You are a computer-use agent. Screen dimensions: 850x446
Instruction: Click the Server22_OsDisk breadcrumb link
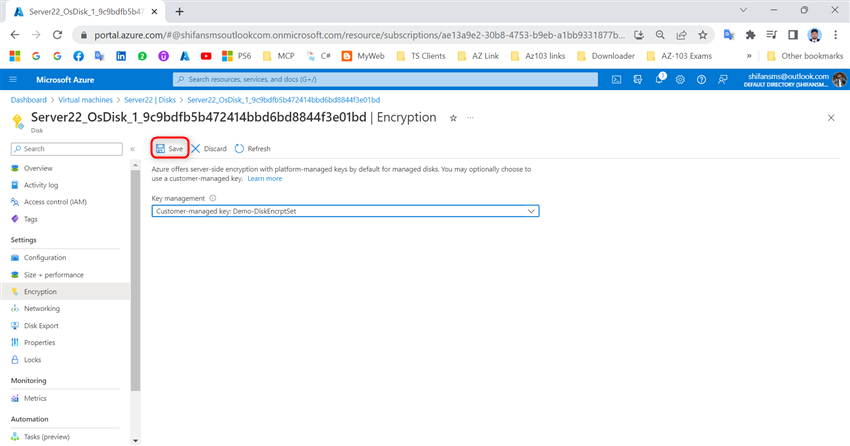284,100
